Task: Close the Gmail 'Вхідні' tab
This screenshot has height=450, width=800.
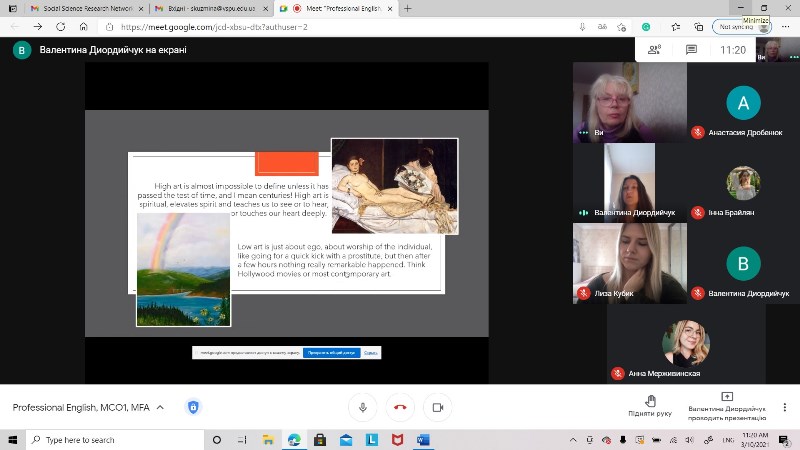Action: [265, 9]
